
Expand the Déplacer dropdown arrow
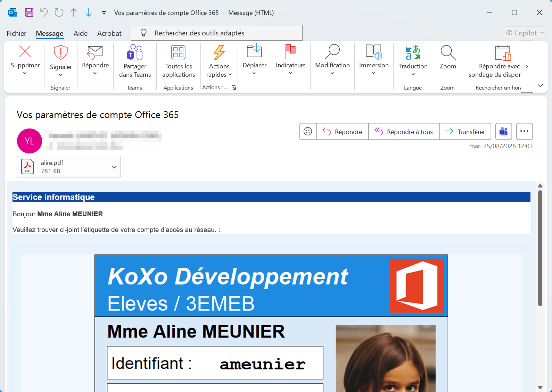[254, 73]
